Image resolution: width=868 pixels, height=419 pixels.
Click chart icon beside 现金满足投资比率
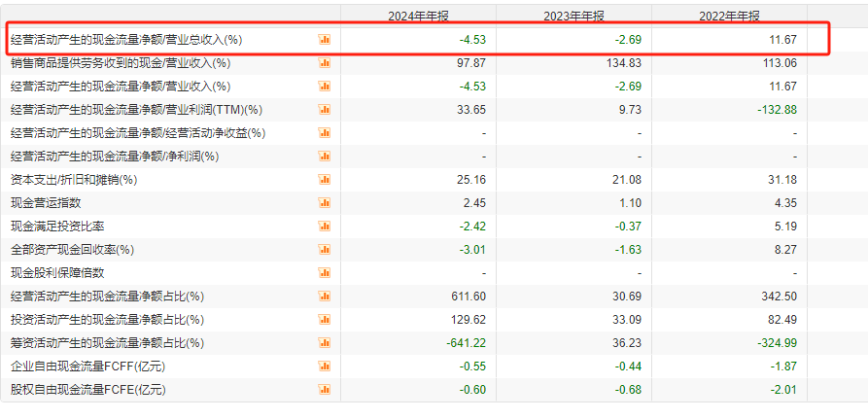[324, 227]
